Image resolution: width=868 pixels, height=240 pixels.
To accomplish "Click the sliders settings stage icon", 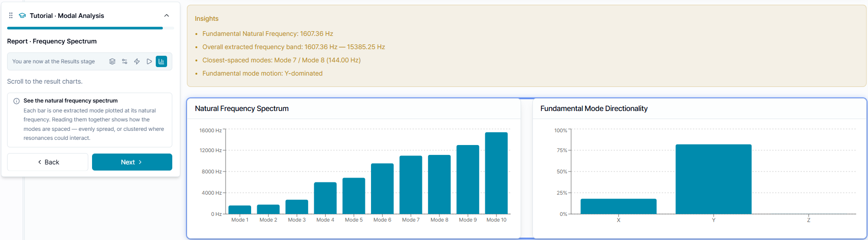I will coord(125,61).
